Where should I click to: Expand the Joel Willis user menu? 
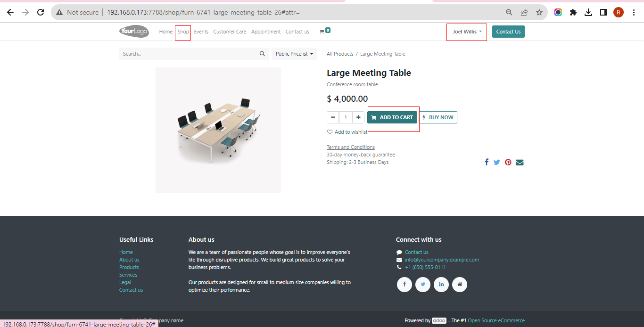click(x=467, y=32)
